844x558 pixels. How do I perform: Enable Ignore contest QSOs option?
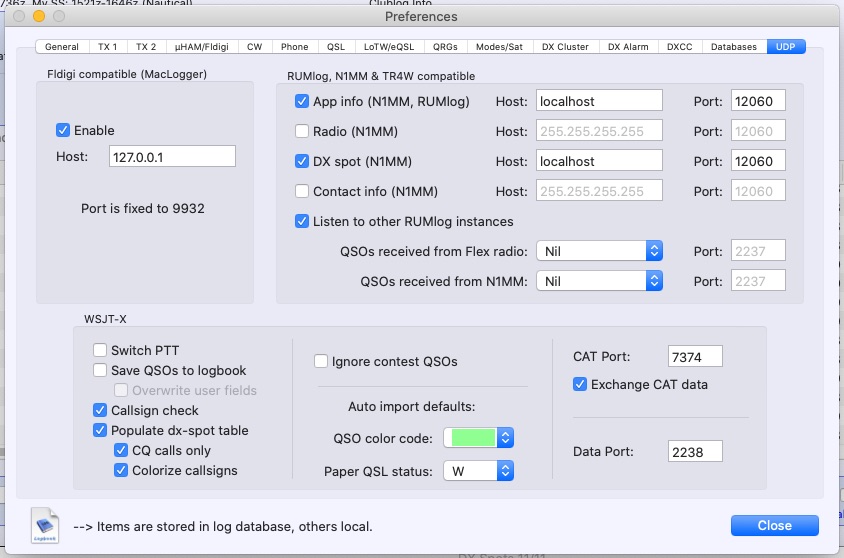321,361
